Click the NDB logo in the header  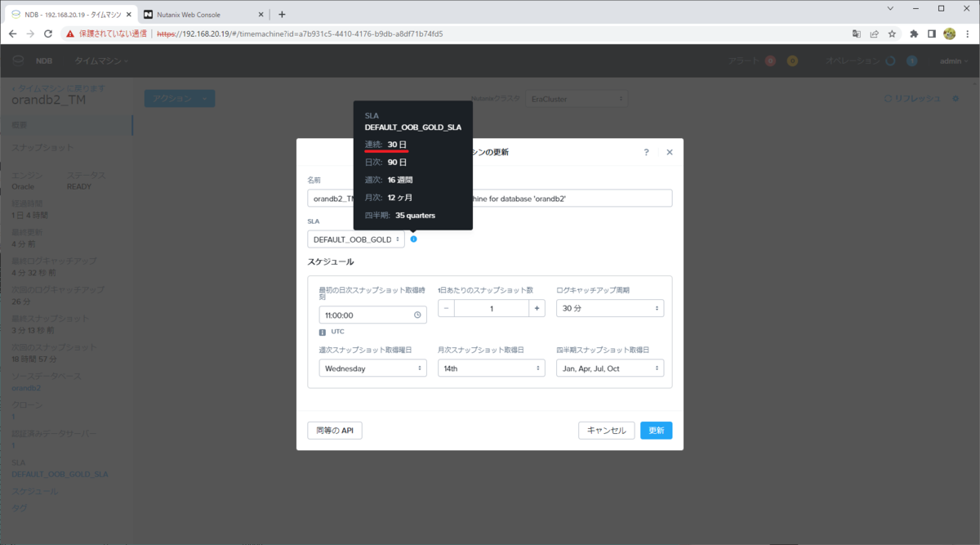16,60
